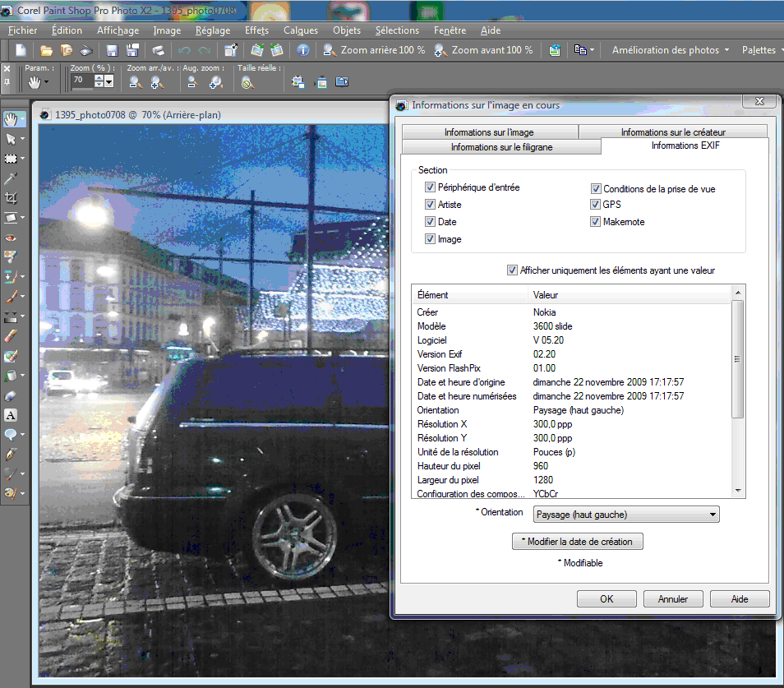Click the blue image information icon
Image resolution: width=784 pixels, height=688 pixels.
(303, 50)
